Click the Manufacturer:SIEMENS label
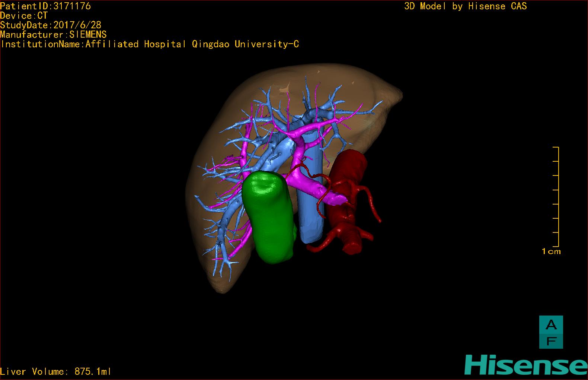The image size is (588, 380). pos(53,35)
